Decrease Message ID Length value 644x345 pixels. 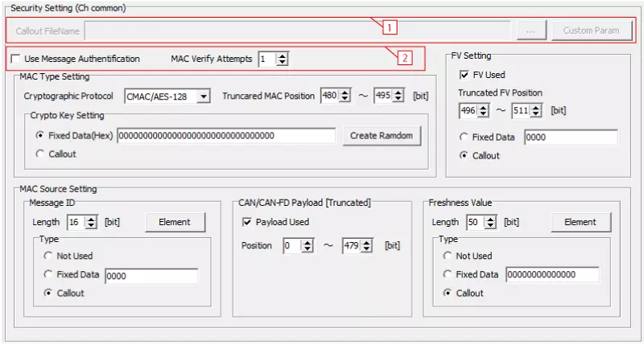pos(91,226)
